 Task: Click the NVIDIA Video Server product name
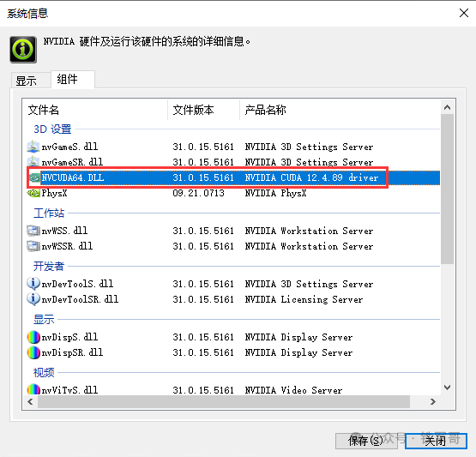(x=293, y=390)
